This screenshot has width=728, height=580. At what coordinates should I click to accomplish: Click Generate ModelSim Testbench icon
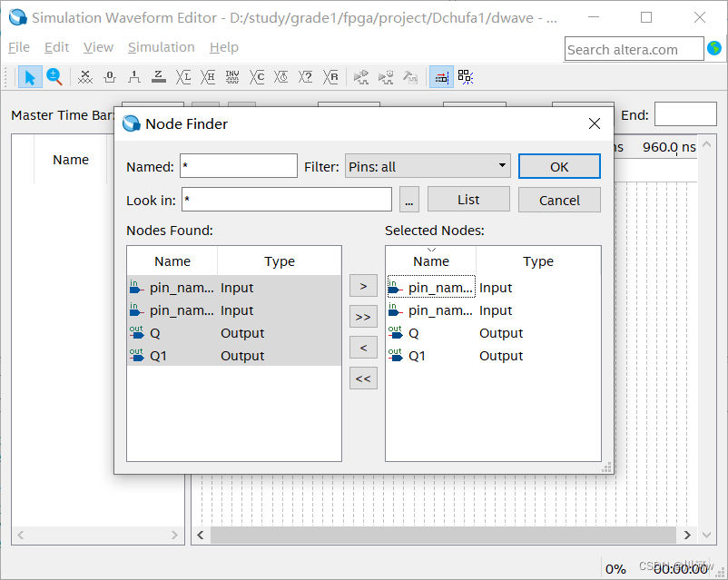click(x=410, y=77)
